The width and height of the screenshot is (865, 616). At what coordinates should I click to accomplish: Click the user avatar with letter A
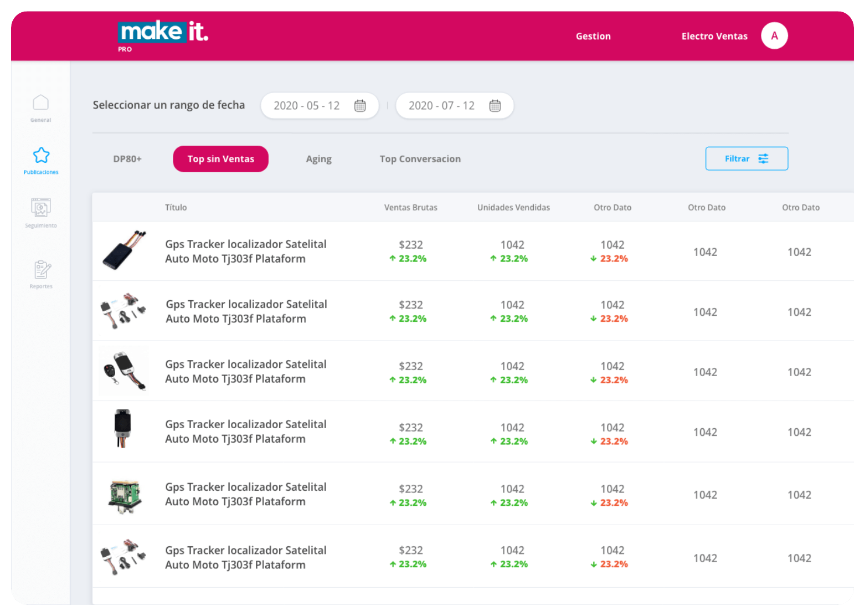click(x=774, y=36)
